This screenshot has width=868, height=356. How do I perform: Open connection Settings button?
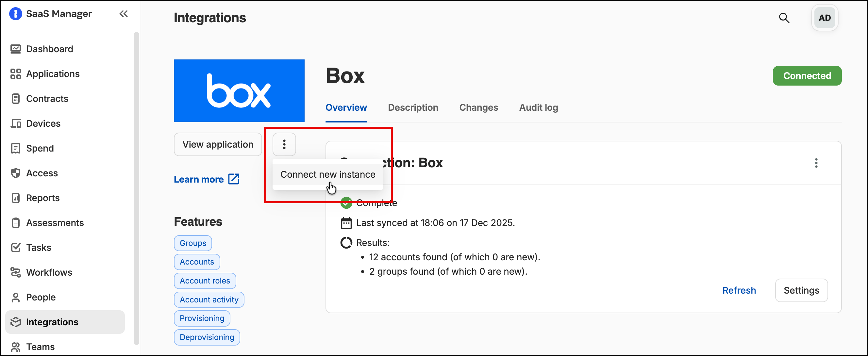point(801,290)
